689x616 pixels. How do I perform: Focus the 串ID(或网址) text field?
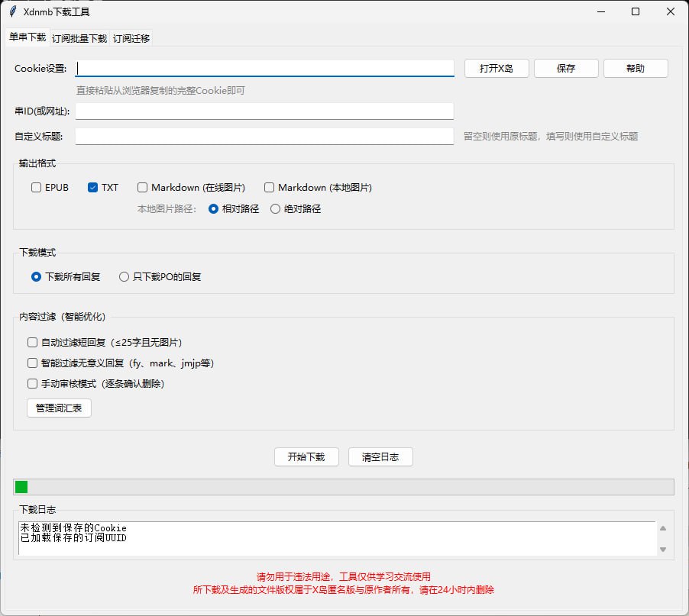264,111
